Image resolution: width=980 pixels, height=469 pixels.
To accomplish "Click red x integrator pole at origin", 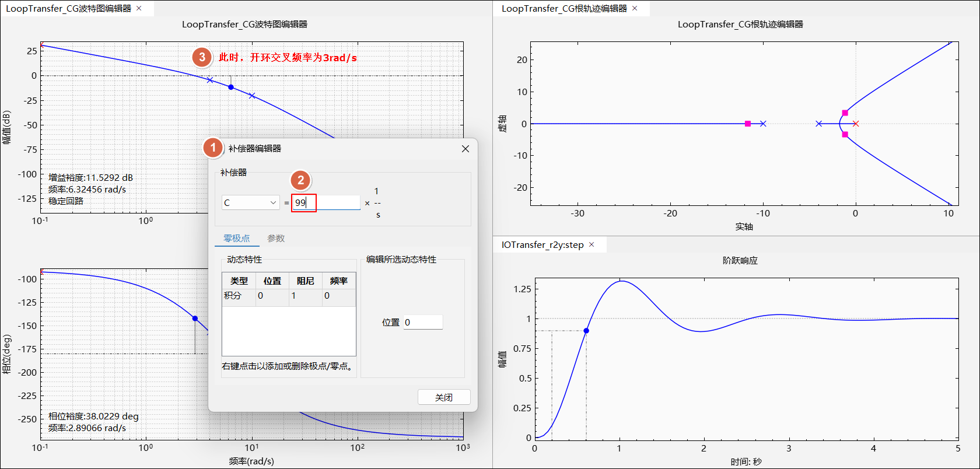I will point(856,124).
